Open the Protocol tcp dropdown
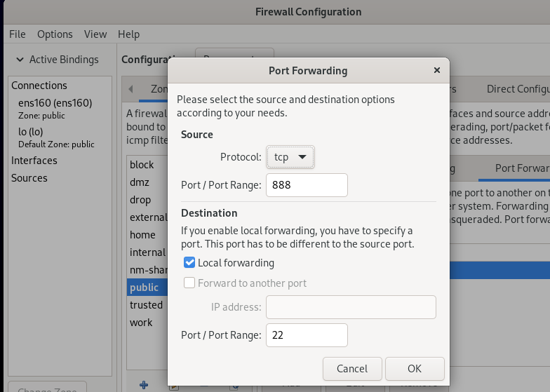The image size is (550, 392). tap(290, 157)
